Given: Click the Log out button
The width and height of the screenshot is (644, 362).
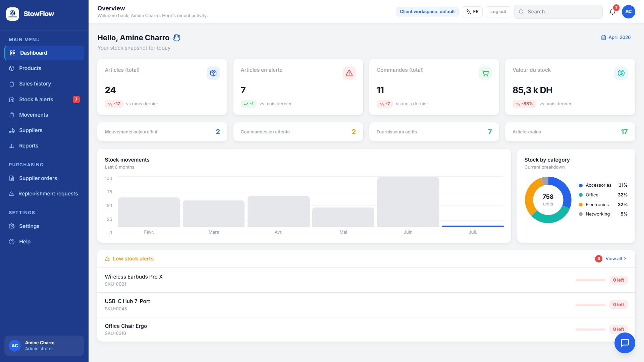Looking at the screenshot, I should point(498,12).
